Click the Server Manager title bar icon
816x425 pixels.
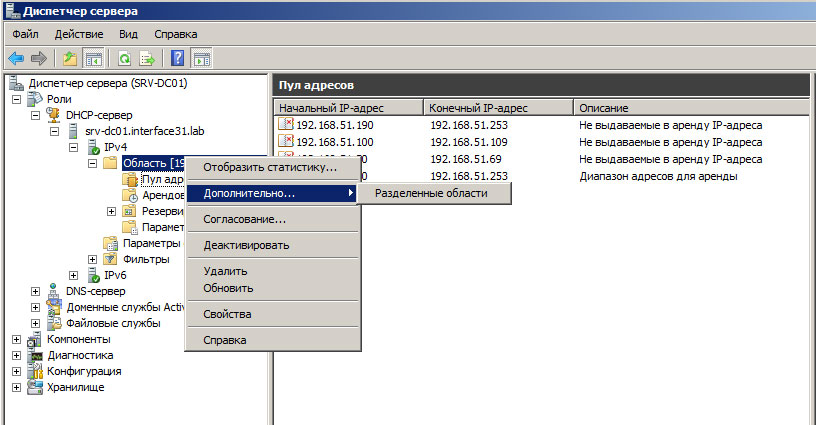click(x=11, y=10)
